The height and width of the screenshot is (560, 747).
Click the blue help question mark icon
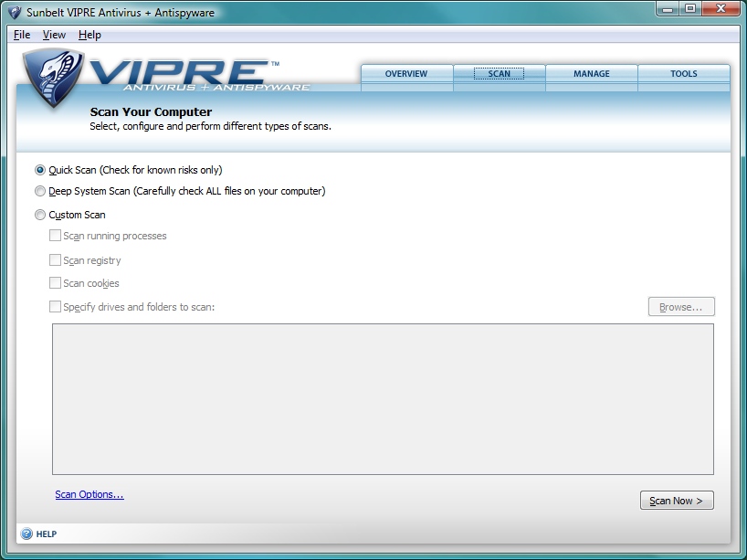tap(26, 534)
